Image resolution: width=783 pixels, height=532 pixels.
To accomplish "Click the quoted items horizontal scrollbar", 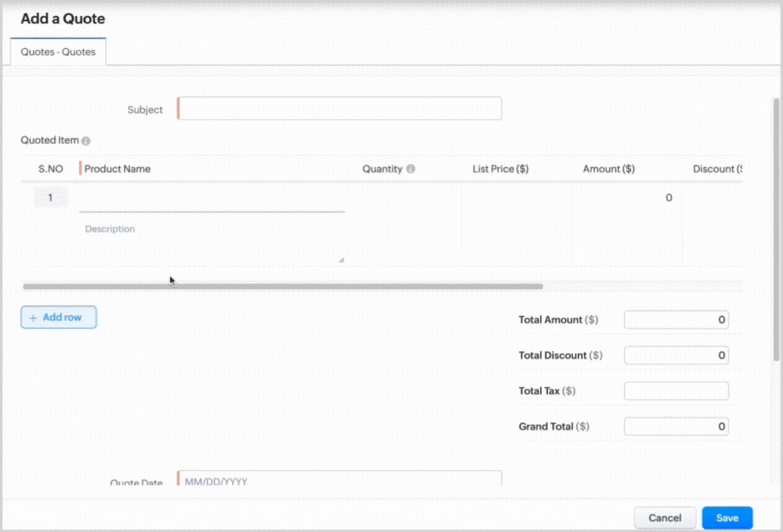I will (x=282, y=287).
